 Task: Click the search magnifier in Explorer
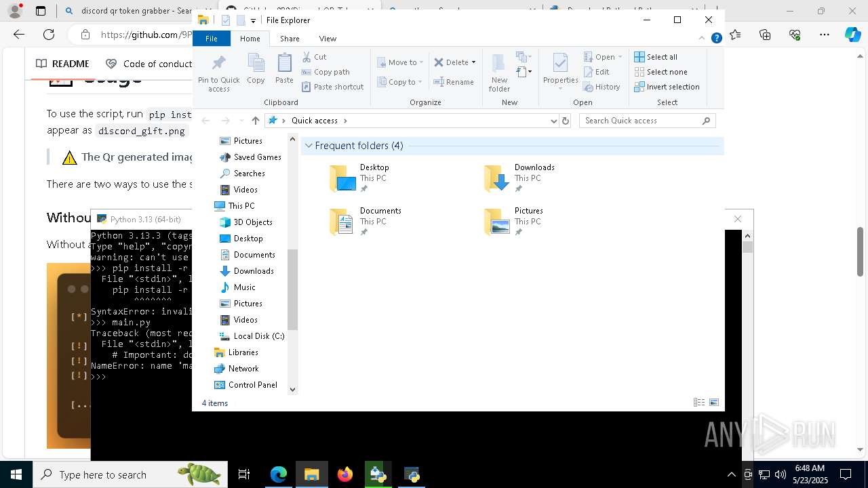click(706, 121)
